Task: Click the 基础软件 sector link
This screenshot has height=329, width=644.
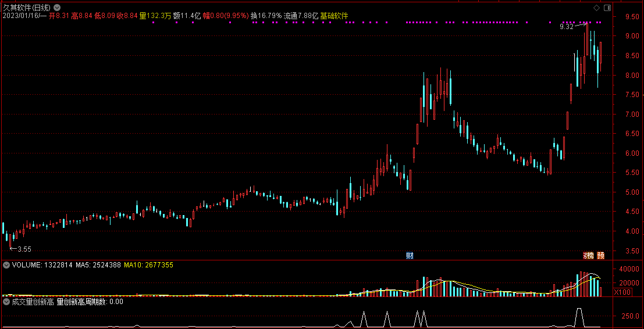Action: coord(334,16)
